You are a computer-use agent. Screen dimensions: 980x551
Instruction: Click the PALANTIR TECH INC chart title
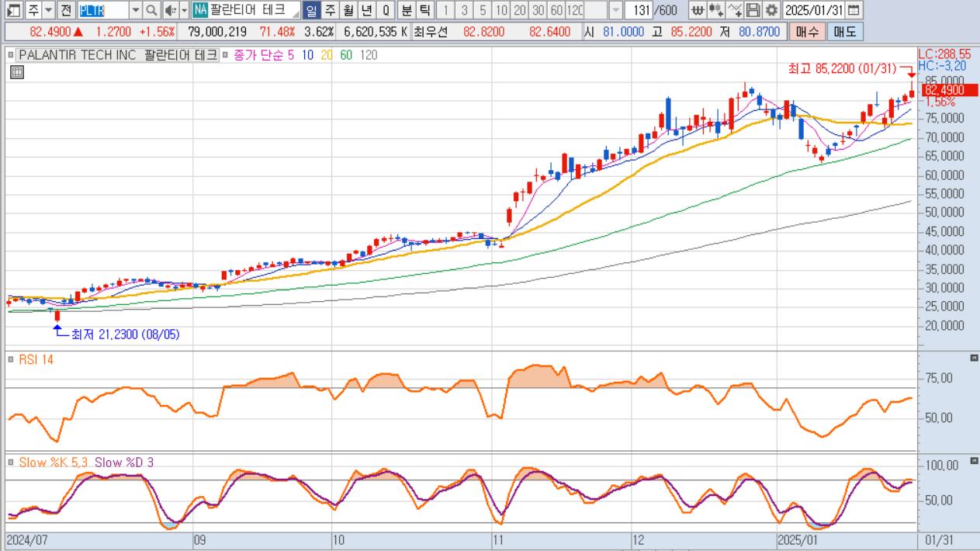tap(118, 55)
